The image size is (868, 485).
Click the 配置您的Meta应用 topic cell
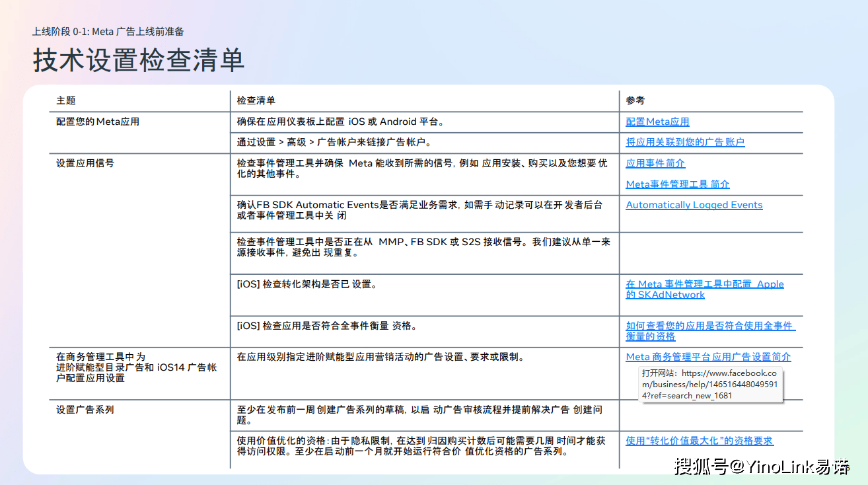pos(98,122)
